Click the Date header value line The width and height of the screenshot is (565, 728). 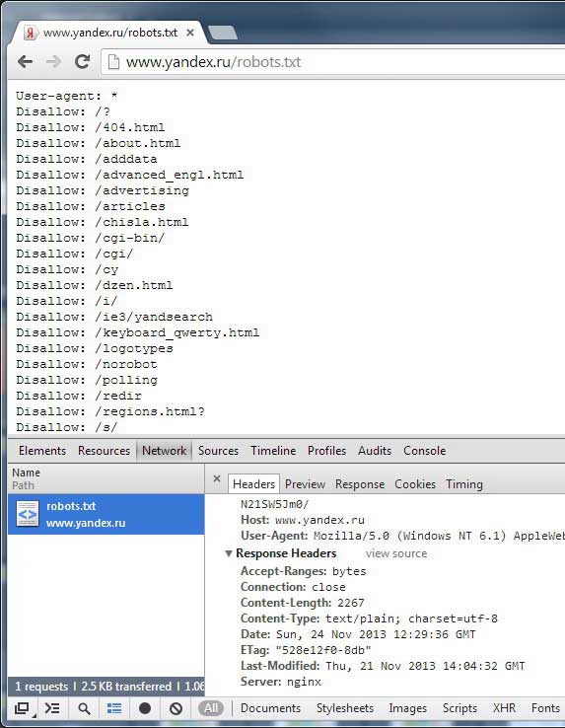[x=358, y=634]
